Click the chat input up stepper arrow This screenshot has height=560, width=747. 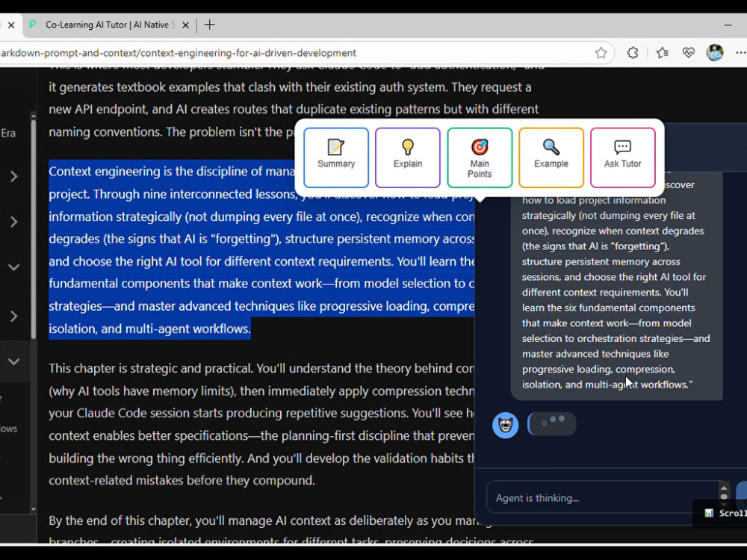pos(724,488)
